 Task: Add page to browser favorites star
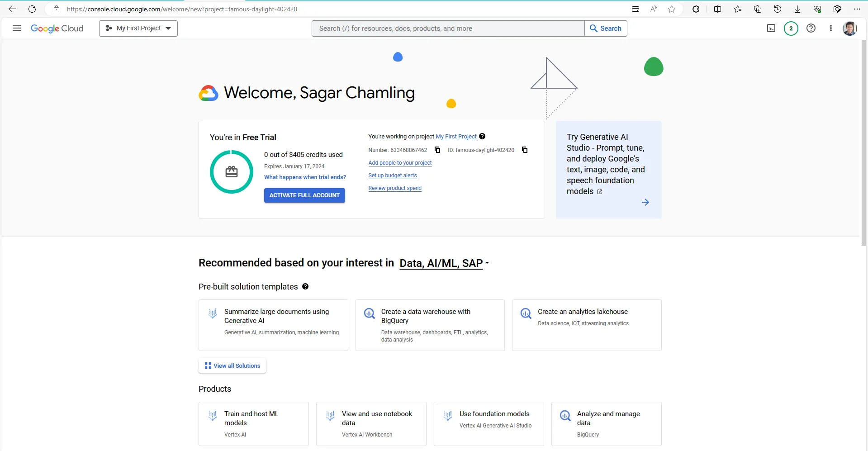click(x=672, y=9)
